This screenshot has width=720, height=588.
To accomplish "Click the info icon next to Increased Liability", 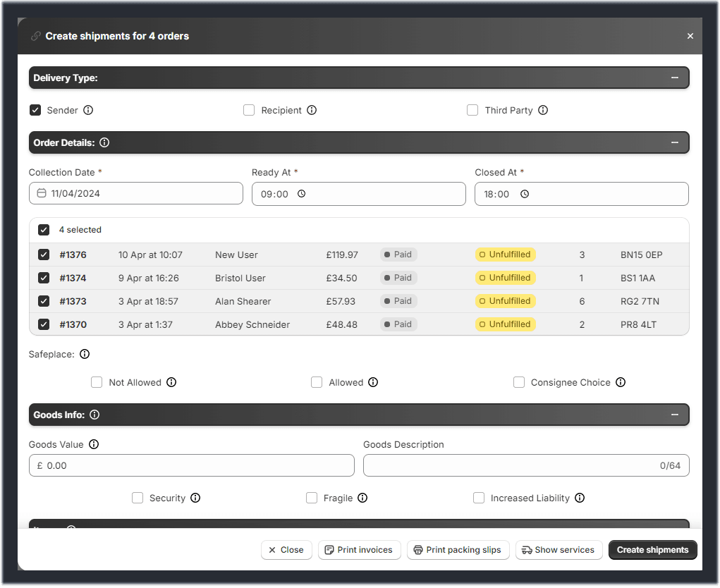I will [x=580, y=498].
